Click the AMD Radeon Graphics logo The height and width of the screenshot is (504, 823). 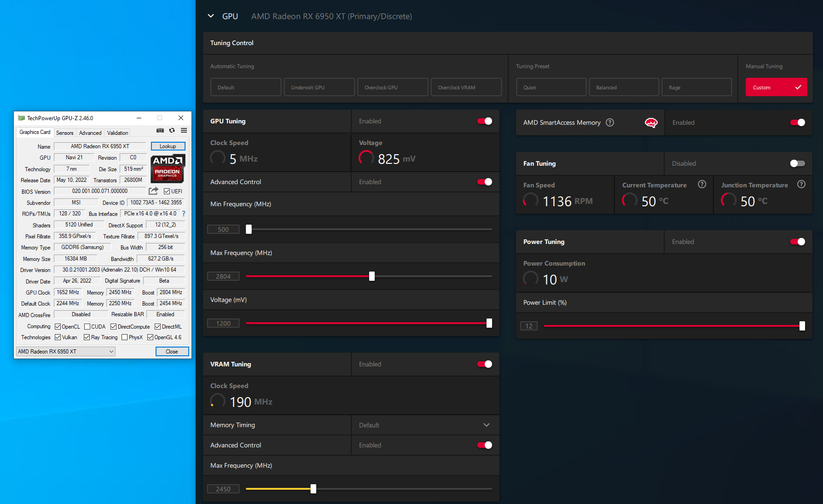coord(168,168)
